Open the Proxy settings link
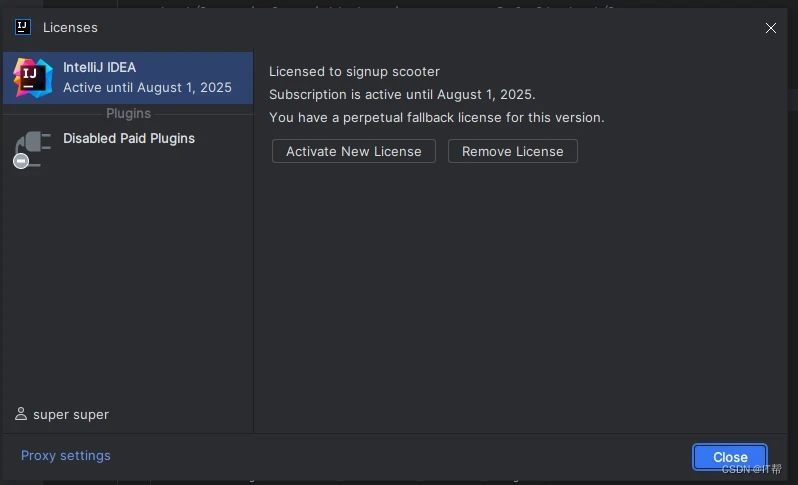Viewport: 798px width, 485px height. [x=66, y=455]
